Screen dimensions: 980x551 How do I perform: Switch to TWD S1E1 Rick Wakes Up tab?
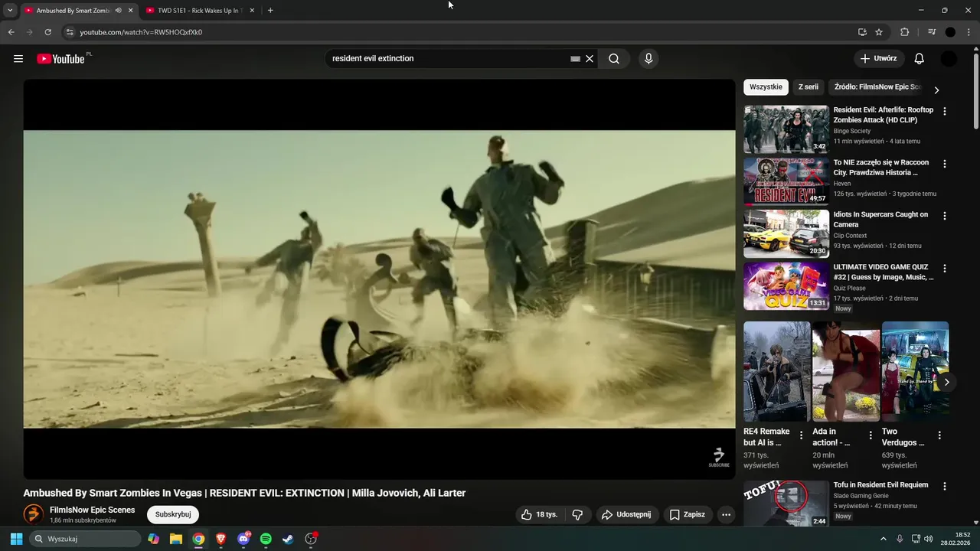point(198,11)
